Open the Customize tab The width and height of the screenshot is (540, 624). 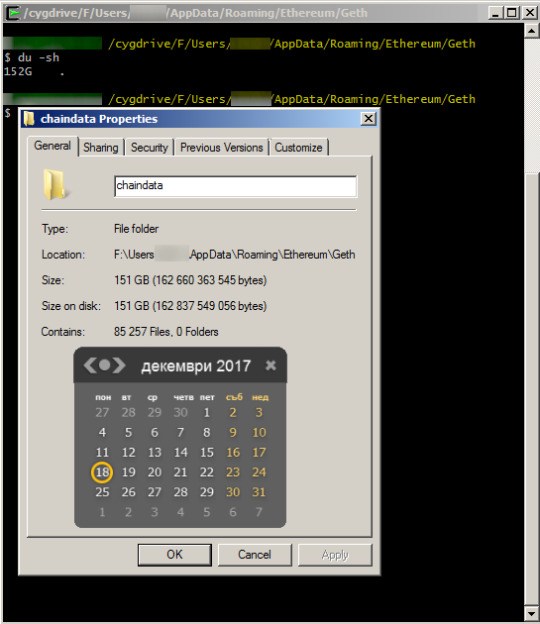click(298, 148)
